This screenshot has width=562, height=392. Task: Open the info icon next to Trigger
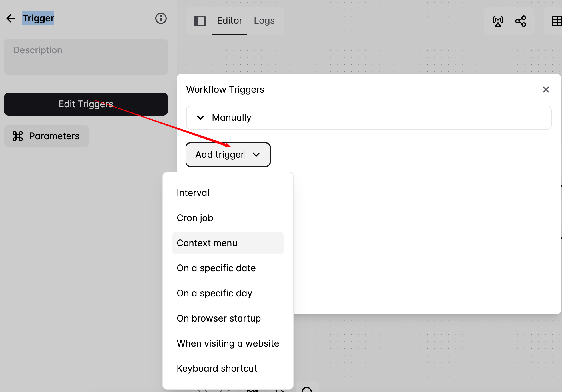tap(161, 18)
